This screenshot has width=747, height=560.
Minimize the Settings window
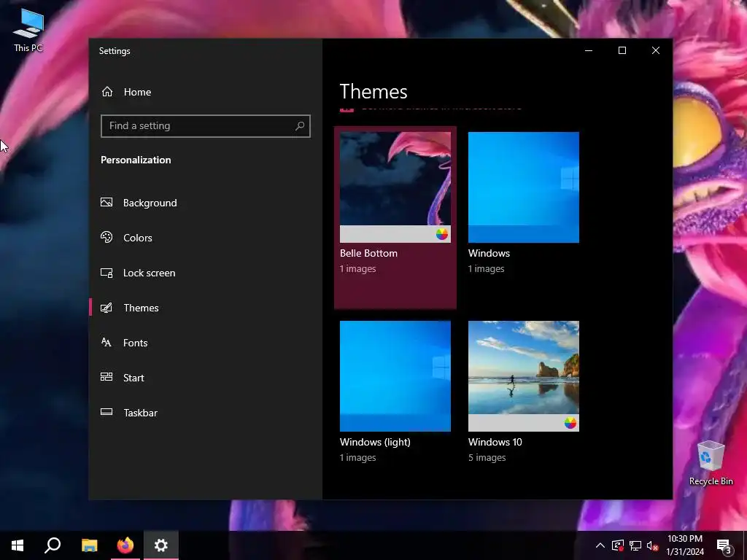pos(589,50)
